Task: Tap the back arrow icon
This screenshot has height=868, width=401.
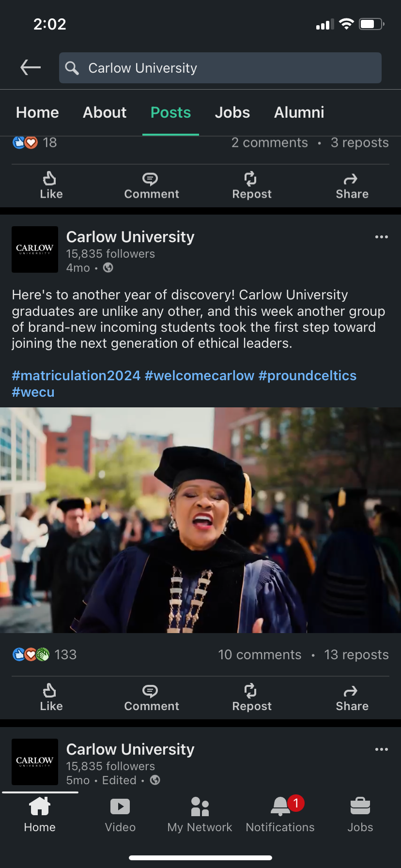Action: tap(31, 68)
